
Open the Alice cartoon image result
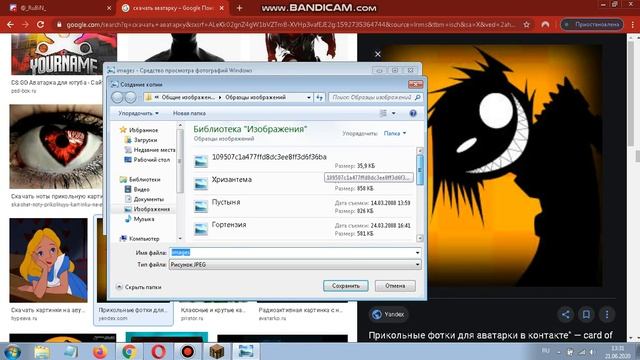(x=49, y=260)
